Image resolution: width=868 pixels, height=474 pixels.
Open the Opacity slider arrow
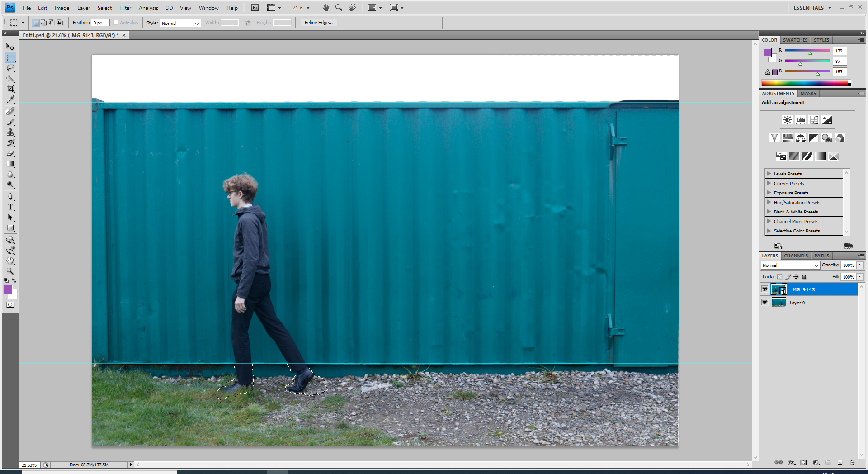[860, 265]
